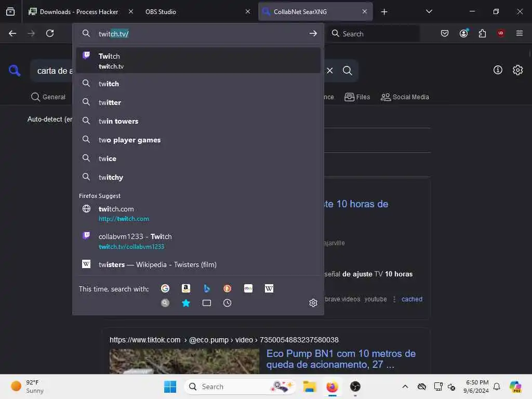Click the SearXNG logo magnifier
532x399 pixels.
[x=15, y=71]
